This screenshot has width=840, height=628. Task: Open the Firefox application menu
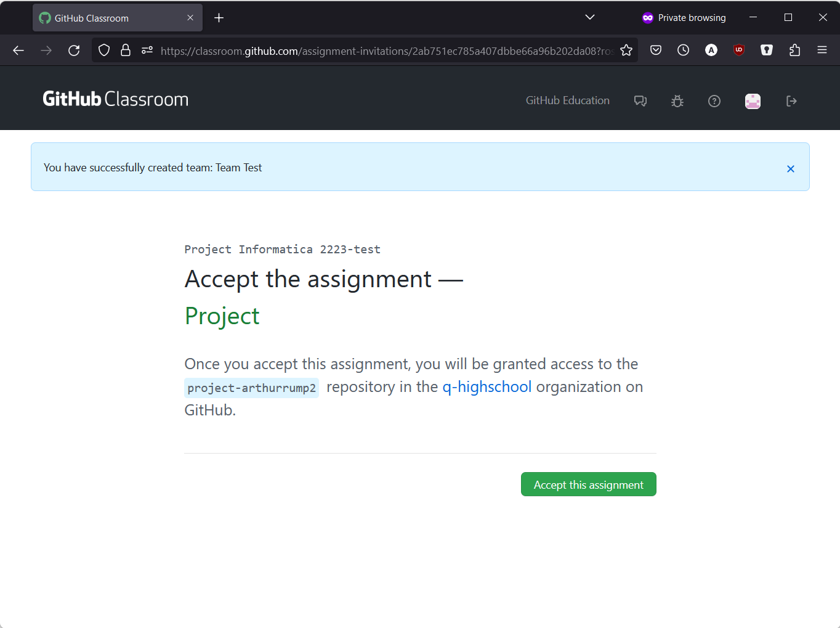pyautogui.click(x=822, y=51)
